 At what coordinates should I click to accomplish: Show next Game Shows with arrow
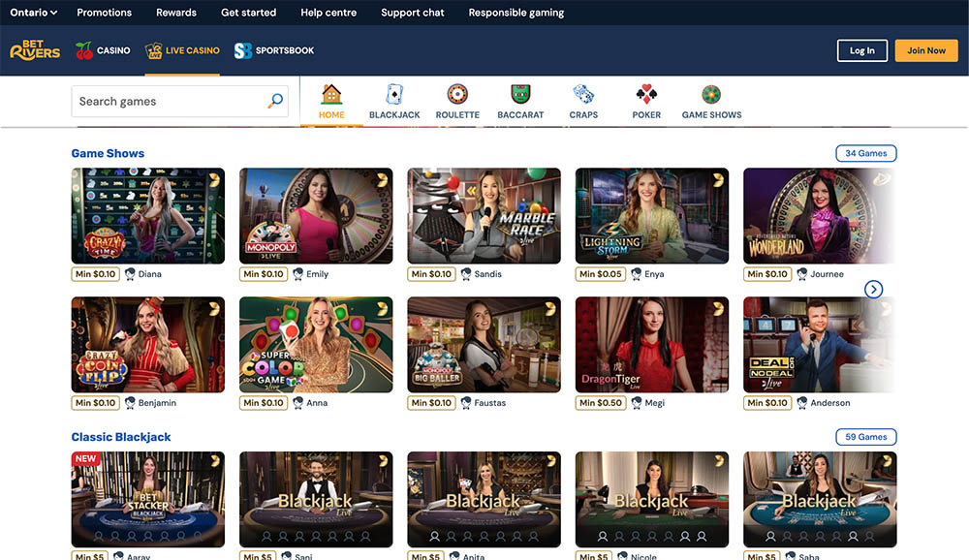click(873, 290)
